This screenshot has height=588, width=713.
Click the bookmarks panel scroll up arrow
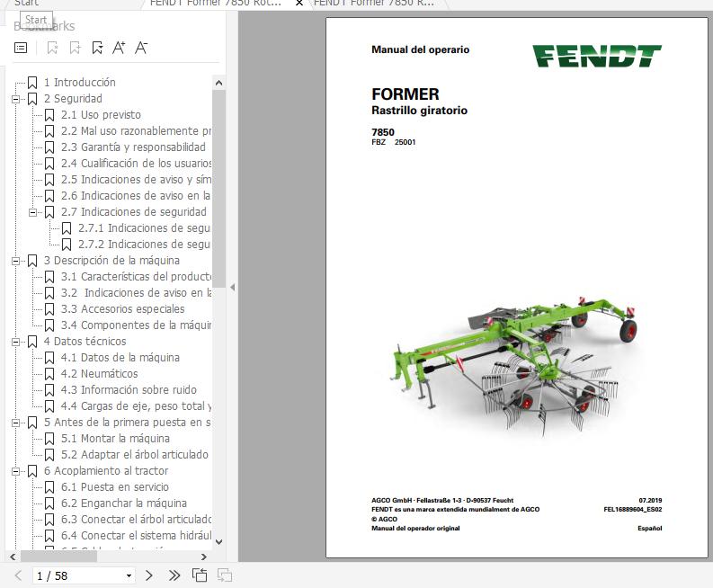coord(218,83)
